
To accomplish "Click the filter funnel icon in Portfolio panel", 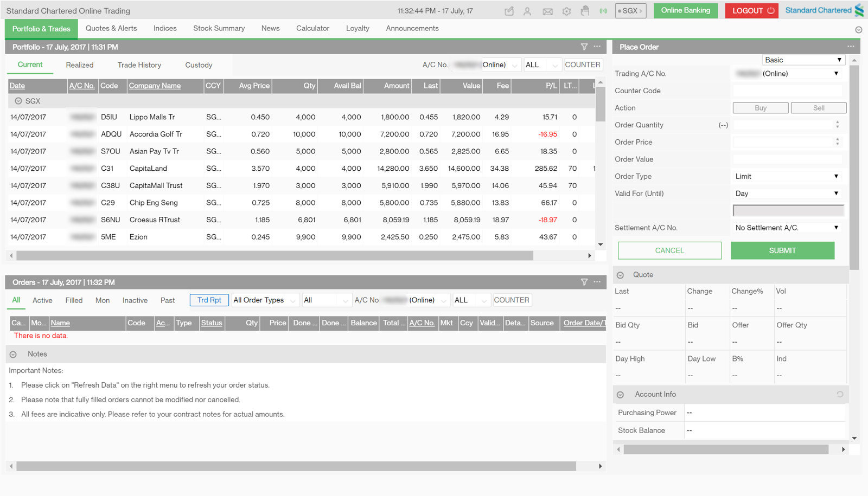I will click(x=584, y=47).
